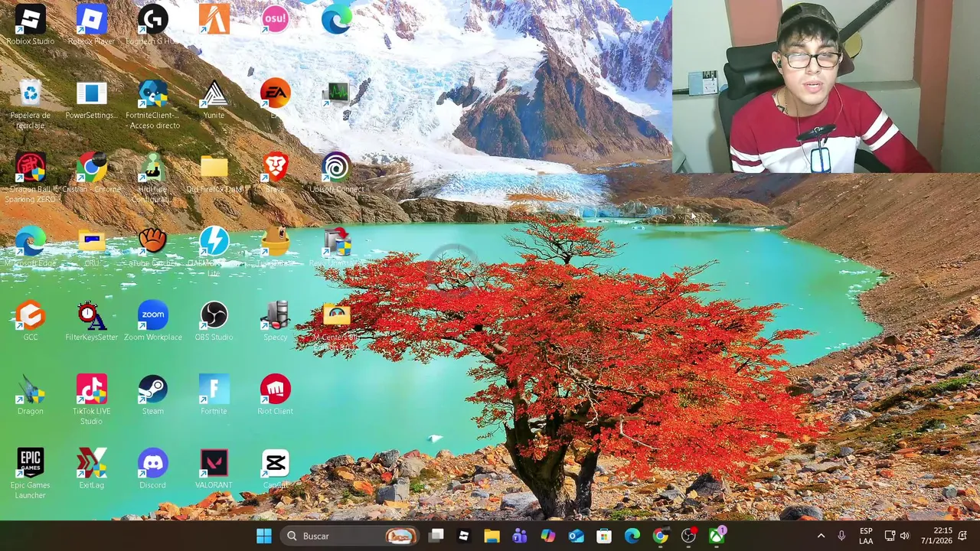Image resolution: width=980 pixels, height=551 pixels.
Task: Launch the Yunite shortcut
Action: tap(214, 94)
